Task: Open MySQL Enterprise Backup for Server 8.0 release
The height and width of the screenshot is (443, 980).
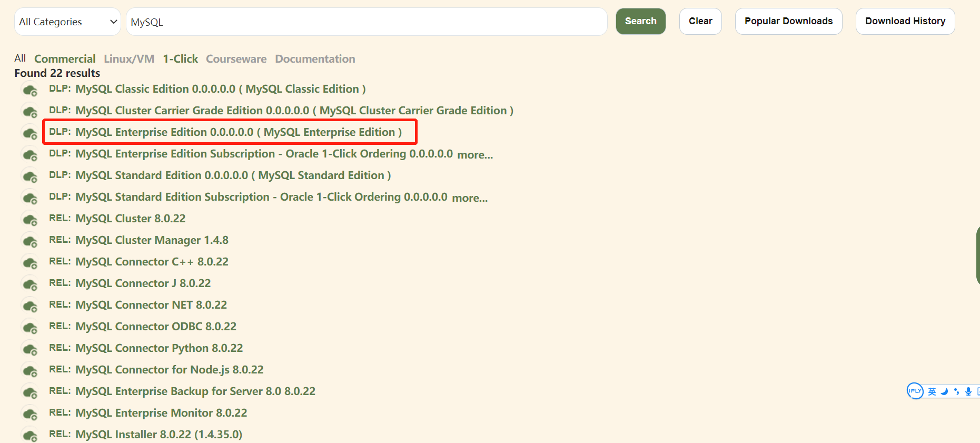Action: (x=195, y=391)
